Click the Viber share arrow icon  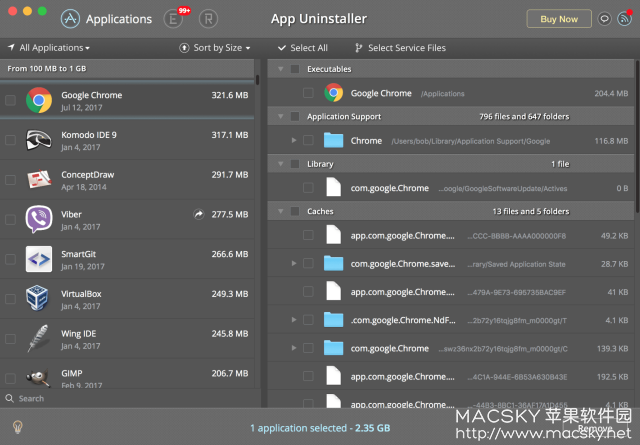click(x=199, y=214)
